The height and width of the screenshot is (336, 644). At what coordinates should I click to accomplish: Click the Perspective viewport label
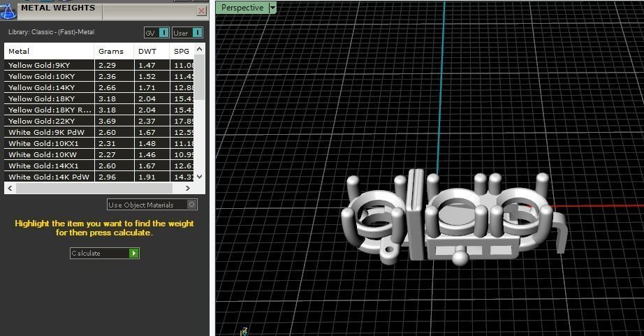242,8
